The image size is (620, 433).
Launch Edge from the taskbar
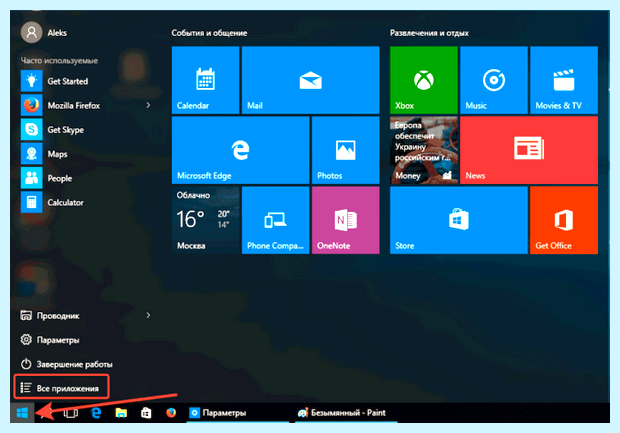click(96, 413)
